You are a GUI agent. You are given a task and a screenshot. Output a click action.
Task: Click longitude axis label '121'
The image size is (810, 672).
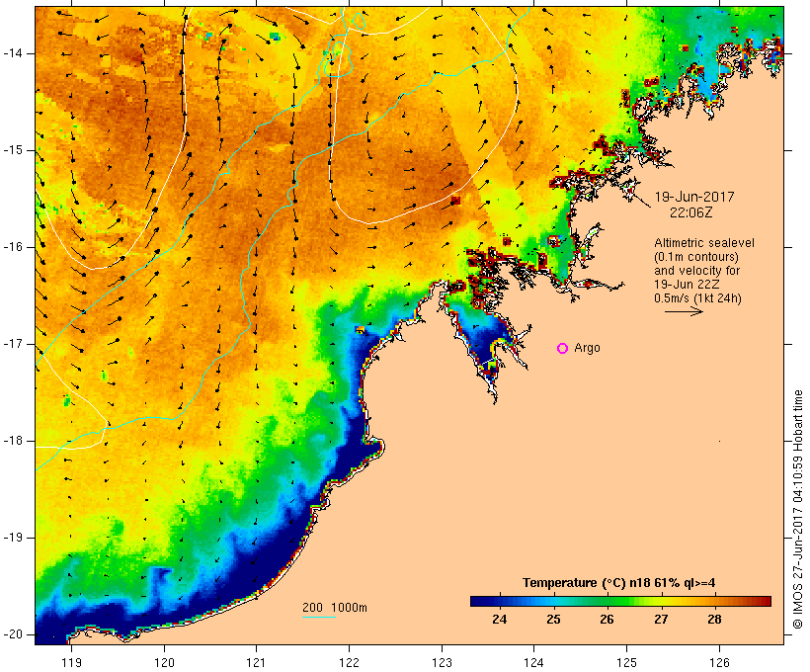click(x=256, y=663)
